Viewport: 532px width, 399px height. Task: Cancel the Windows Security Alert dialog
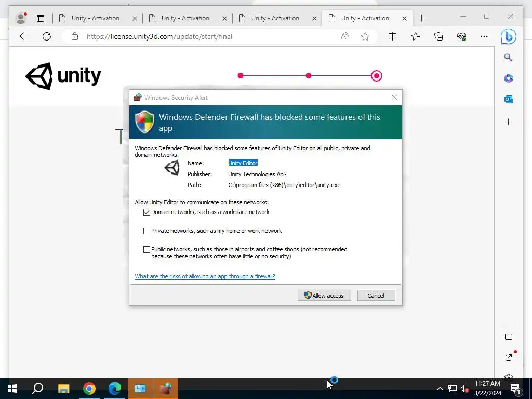[376, 296]
